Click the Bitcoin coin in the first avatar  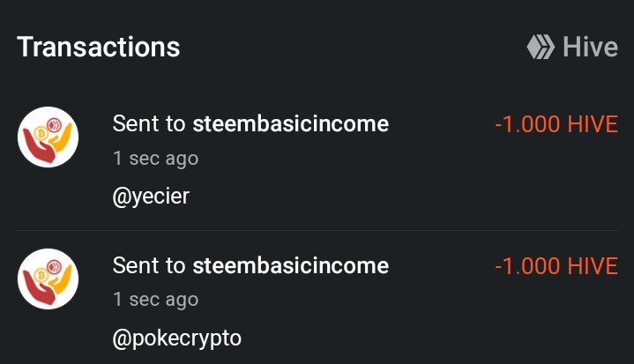click(x=41, y=133)
